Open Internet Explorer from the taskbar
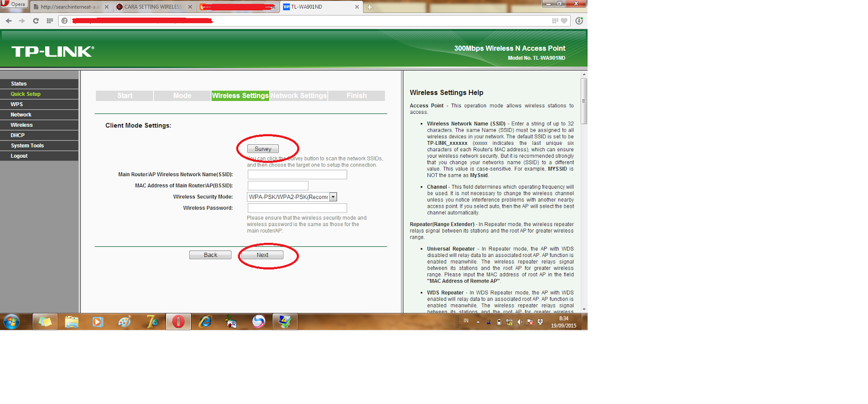The width and height of the screenshot is (868, 404). pyautogui.click(x=205, y=322)
